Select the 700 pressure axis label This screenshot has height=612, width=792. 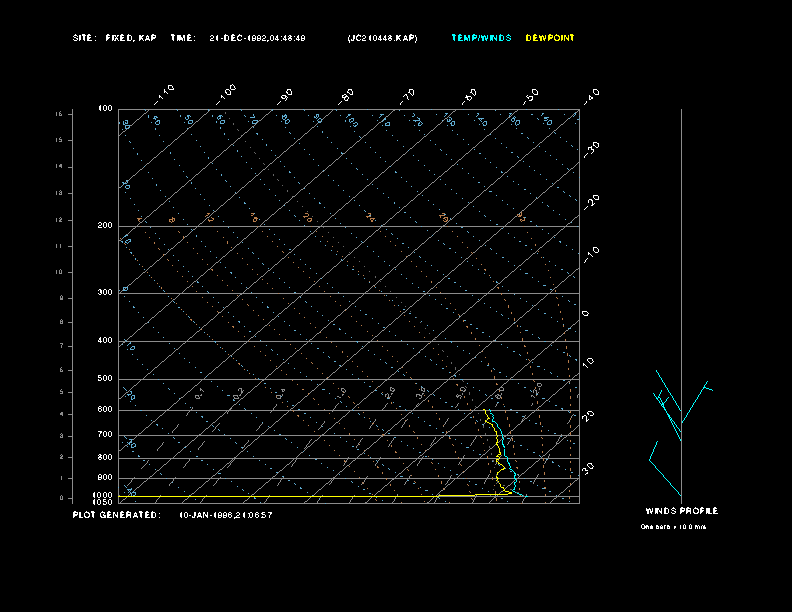(x=105, y=435)
